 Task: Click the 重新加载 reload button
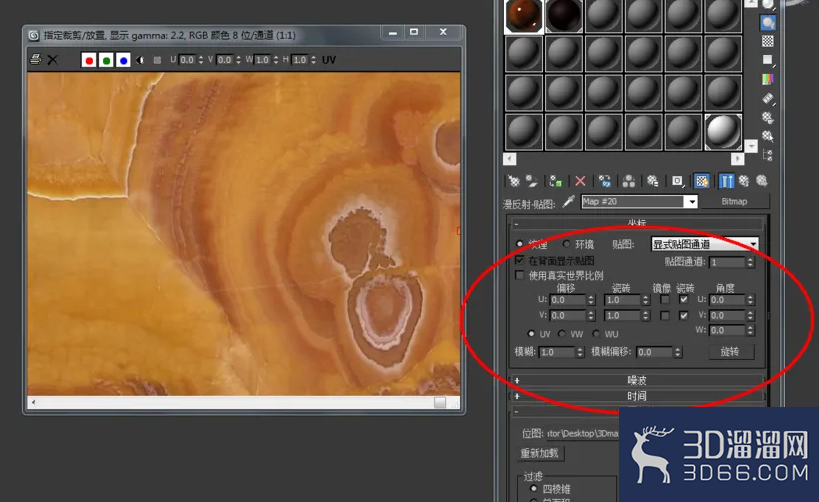(540, 453)
